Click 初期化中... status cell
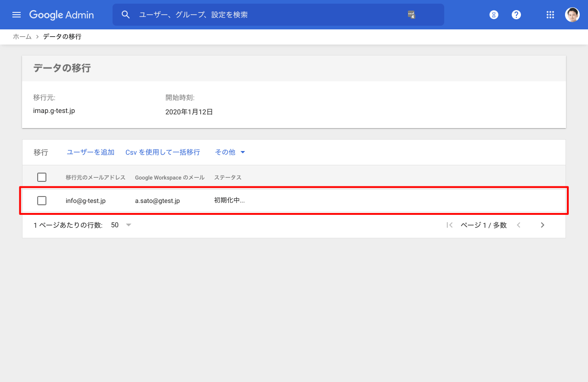The width and height of the screenshot is (588, 382). [x=229, y=200]
